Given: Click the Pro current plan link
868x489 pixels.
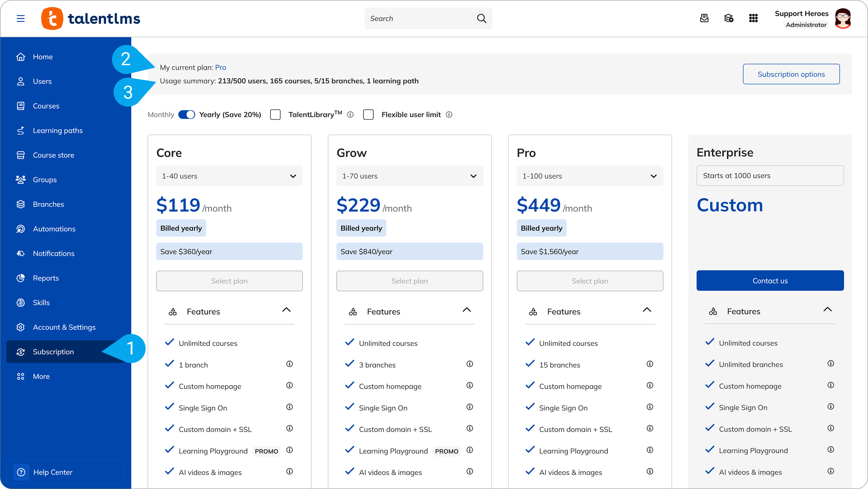Looking at the screenshot, I should pyautogui.click(x=221, y=68).
